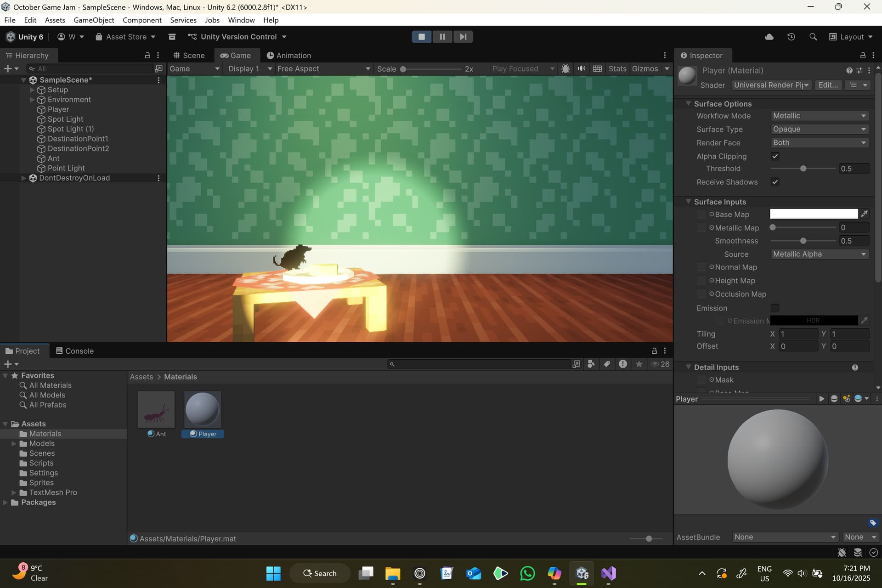Click the cloud services icon in the top bar
The image size is (882, 588).
coord(769,37)
